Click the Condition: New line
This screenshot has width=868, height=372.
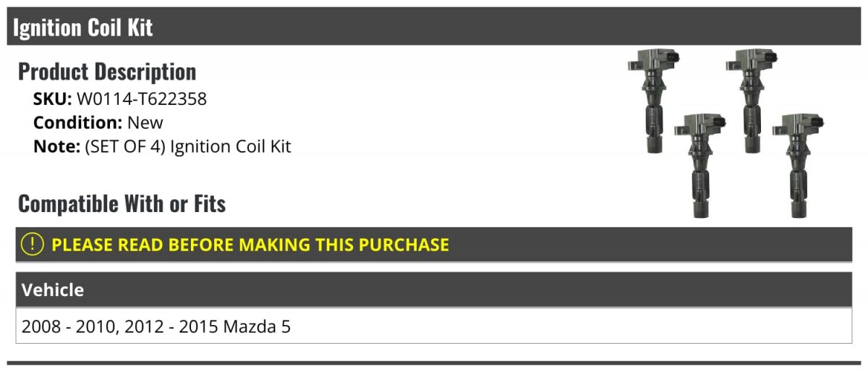click(98, 122)
